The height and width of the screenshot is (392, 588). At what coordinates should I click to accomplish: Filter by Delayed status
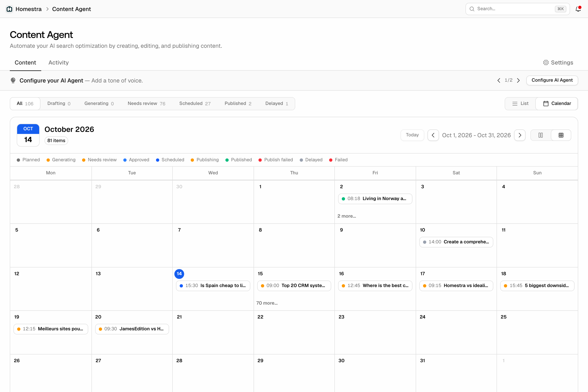276,104
